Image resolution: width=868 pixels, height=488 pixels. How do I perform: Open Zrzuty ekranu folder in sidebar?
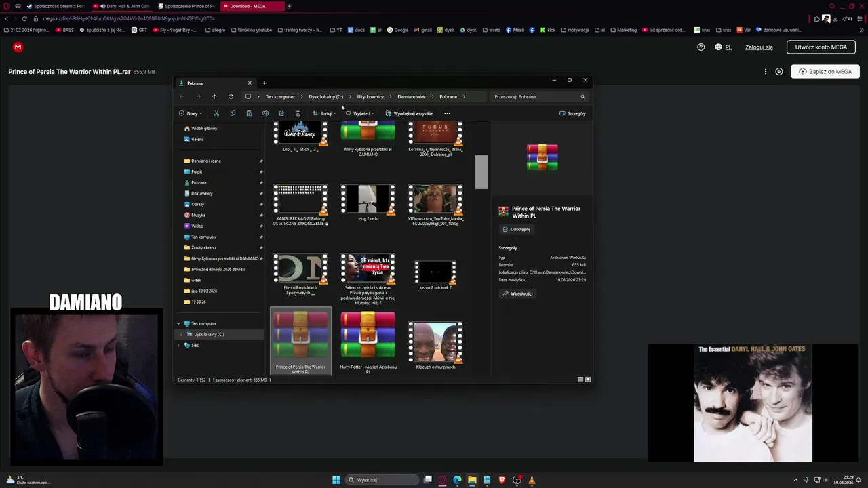[203, 247]
